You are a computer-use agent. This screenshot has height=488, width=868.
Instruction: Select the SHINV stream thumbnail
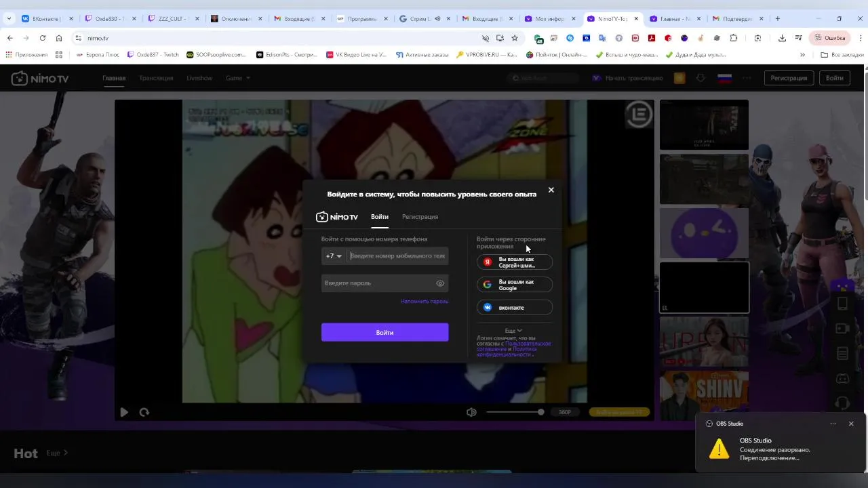pos(704,395)
